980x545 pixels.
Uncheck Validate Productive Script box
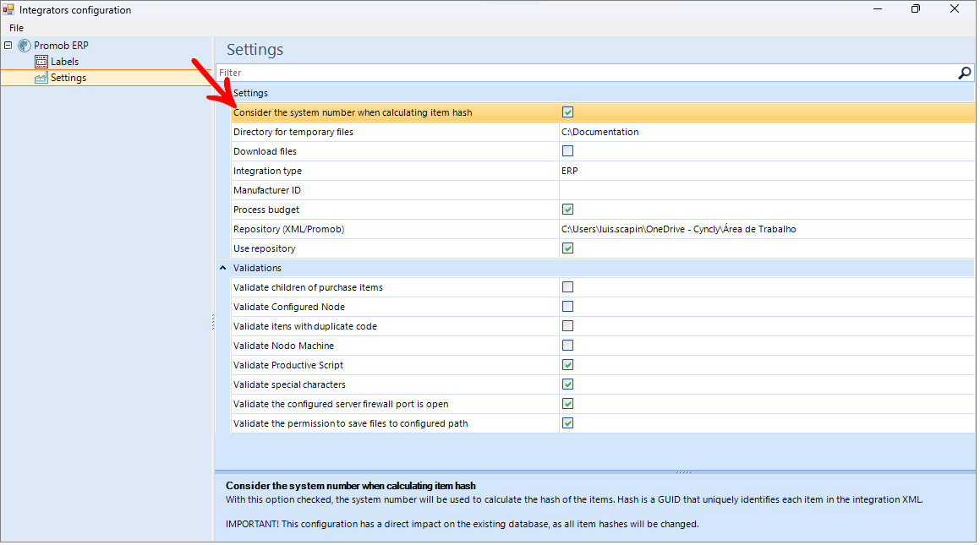tap(567, 364)
